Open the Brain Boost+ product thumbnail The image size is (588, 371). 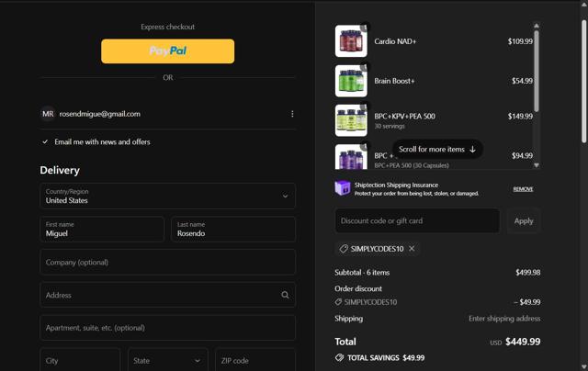[351, 81]
